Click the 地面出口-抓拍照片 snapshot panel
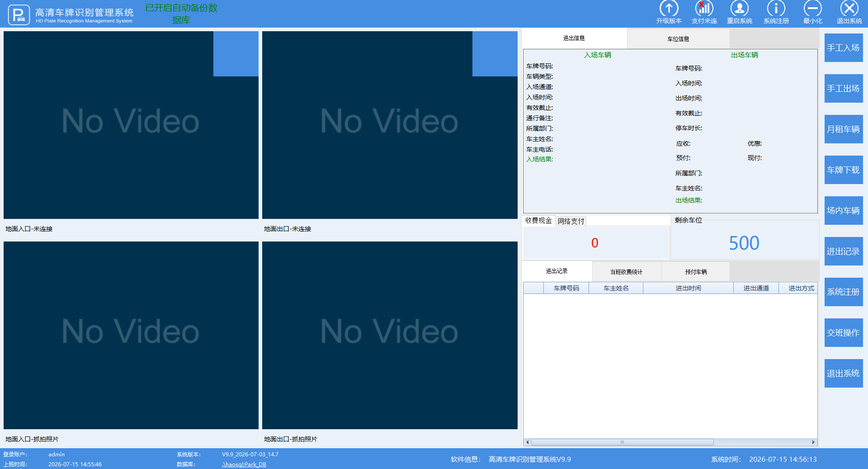The image size is (868, 469). tap(390, 335)
